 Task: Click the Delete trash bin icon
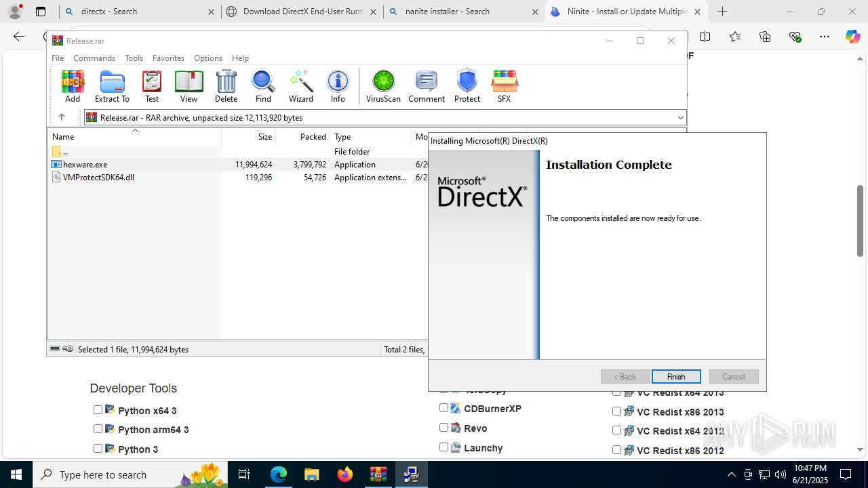[226, 86]
